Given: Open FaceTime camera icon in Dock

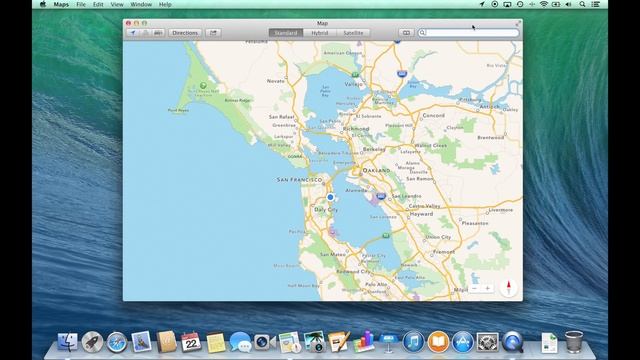Looking at the screenshot, I should pyautogui.click(x=264, y=342).
